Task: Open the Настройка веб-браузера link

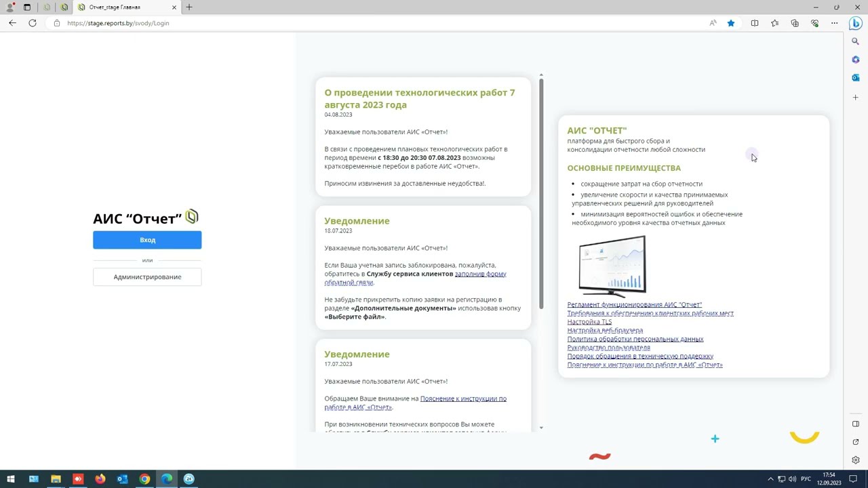Action: point(605,331)
